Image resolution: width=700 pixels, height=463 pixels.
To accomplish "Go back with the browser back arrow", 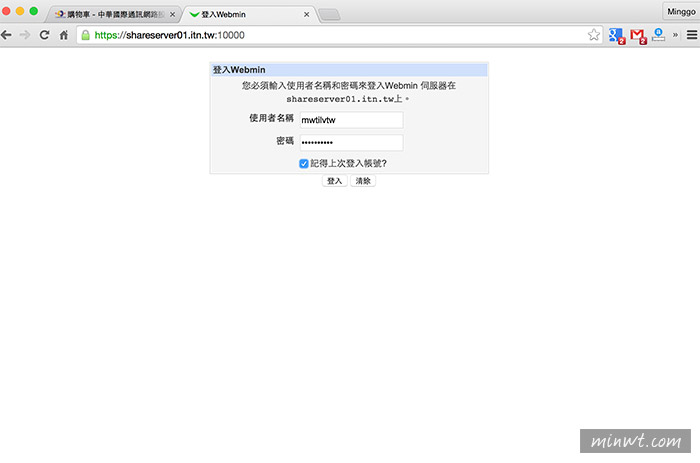I will pyautogui.click(x=6, y=35).
